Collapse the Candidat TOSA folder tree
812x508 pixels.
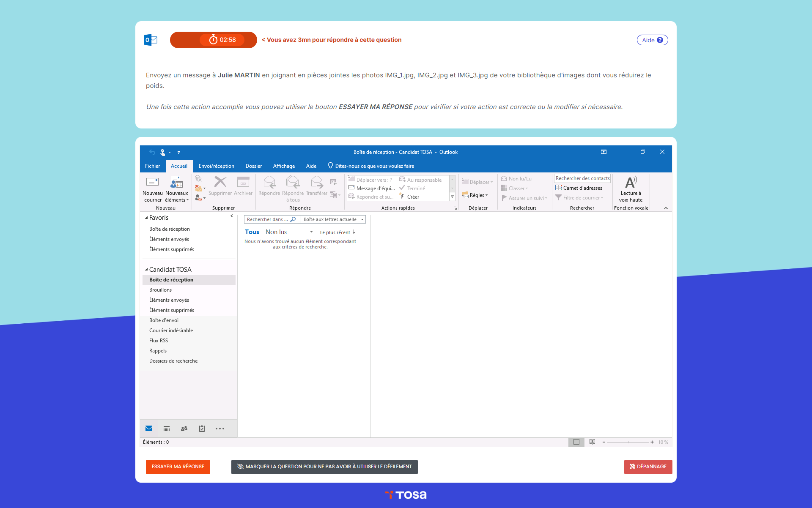[x=146, y=270]
